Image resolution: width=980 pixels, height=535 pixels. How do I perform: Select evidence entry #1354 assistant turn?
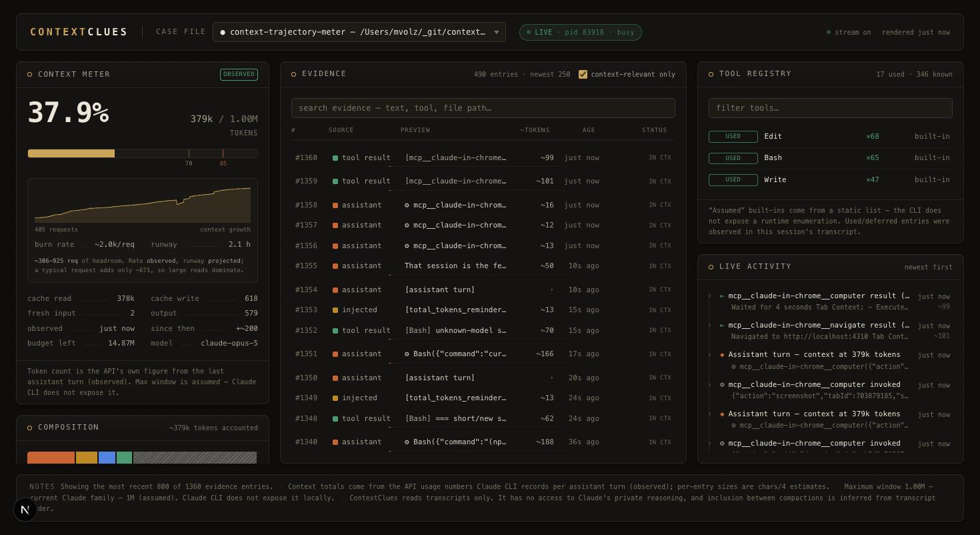tap(483, 290)
